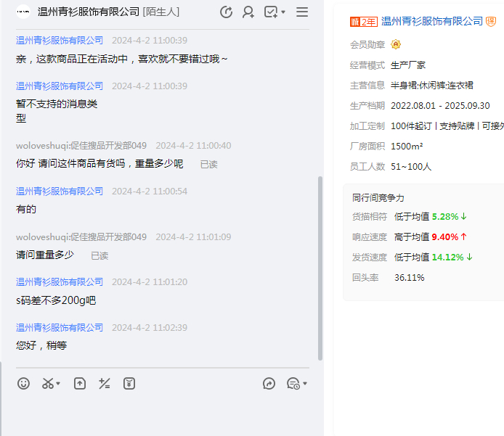Open the plus-slash calculator icon in the toolbar

point(105,384)
